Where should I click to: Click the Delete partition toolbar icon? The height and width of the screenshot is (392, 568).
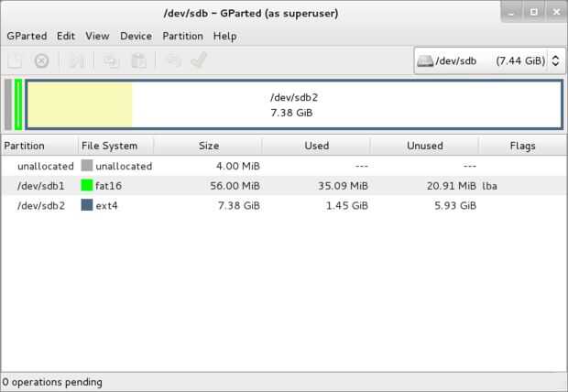tap(41, 60)
